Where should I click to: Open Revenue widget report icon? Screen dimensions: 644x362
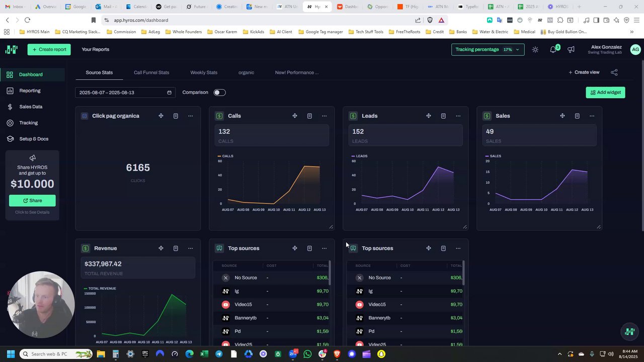[176, 248]
